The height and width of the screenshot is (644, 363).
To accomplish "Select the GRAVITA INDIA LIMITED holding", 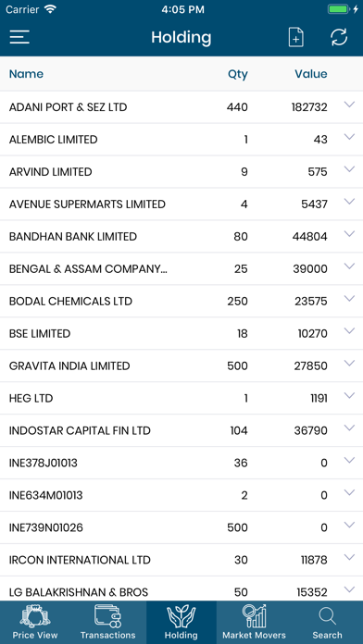I will click(x=181, y=365).
